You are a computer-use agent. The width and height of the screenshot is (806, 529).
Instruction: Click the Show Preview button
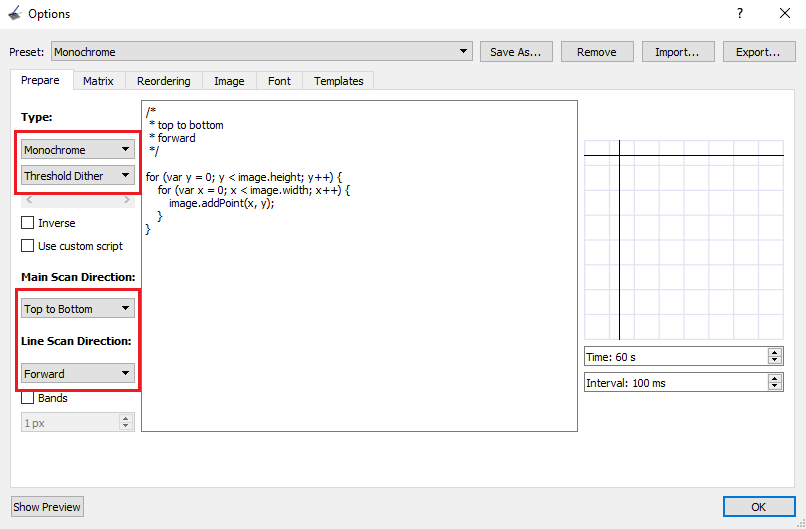[47, 506]
